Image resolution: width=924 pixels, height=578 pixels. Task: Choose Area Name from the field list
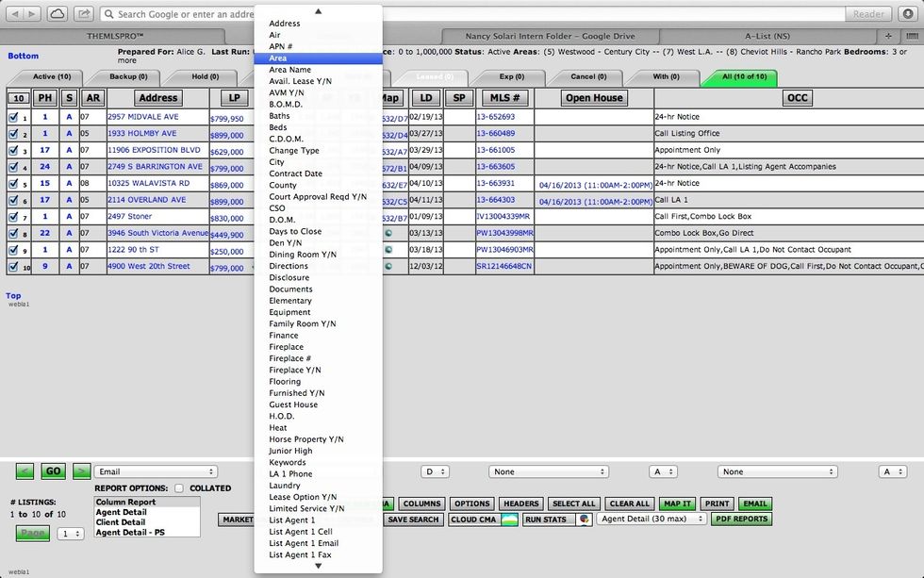319,70
